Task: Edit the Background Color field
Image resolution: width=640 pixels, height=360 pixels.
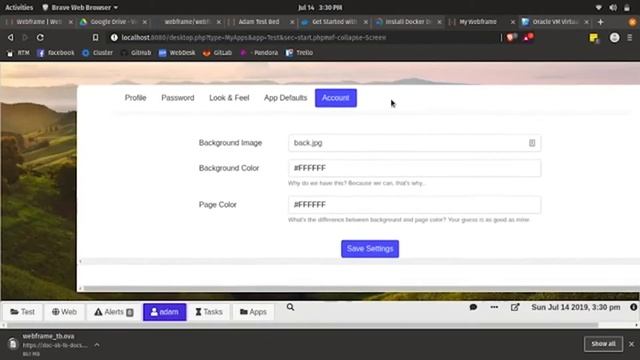Action: [x=414, y=168]
